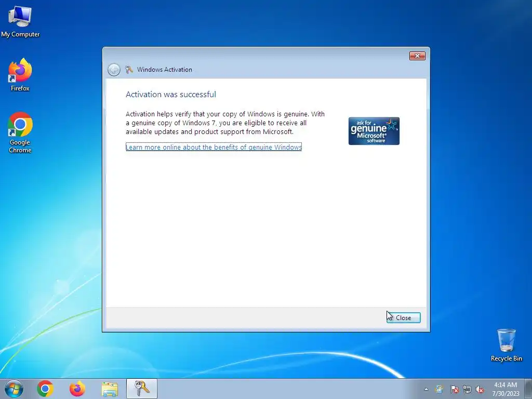This screenshot has width=532, height=399.
Task: Select the Firefox desktop shortcut
Action: [x=20, y=75]
